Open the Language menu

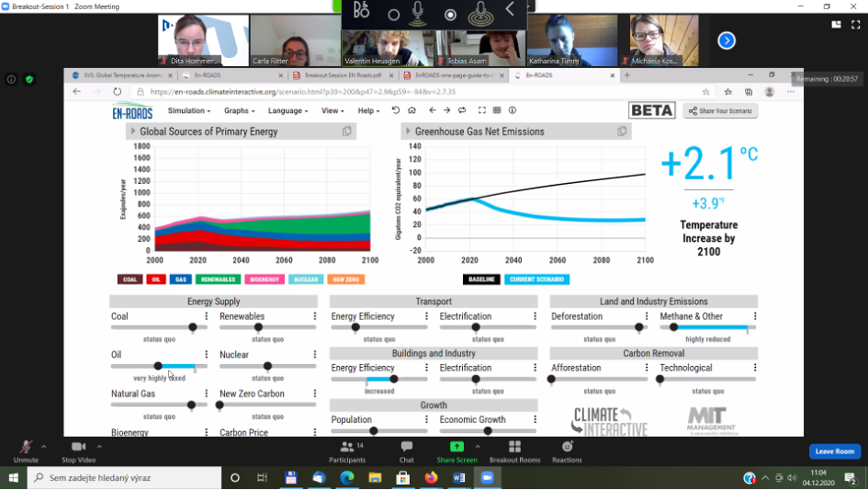click(x=287, y=111)
